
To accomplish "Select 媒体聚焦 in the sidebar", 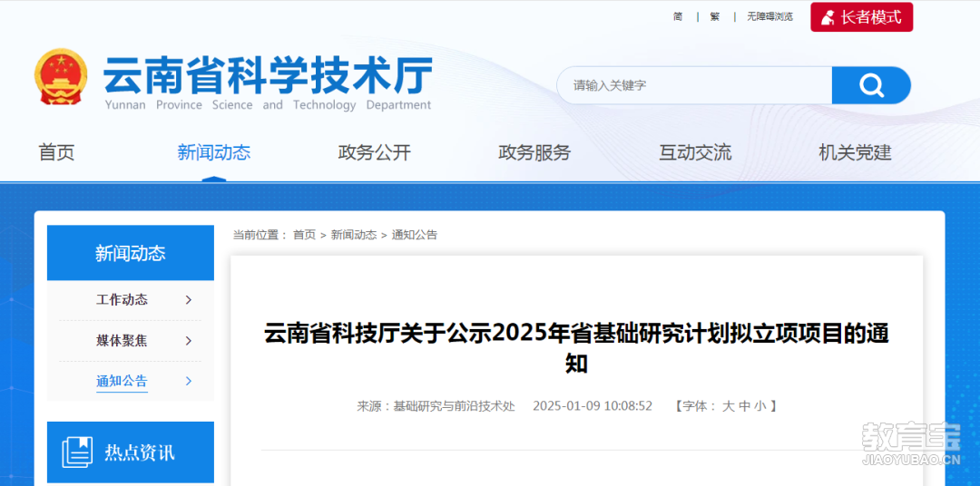I will 122,340.
